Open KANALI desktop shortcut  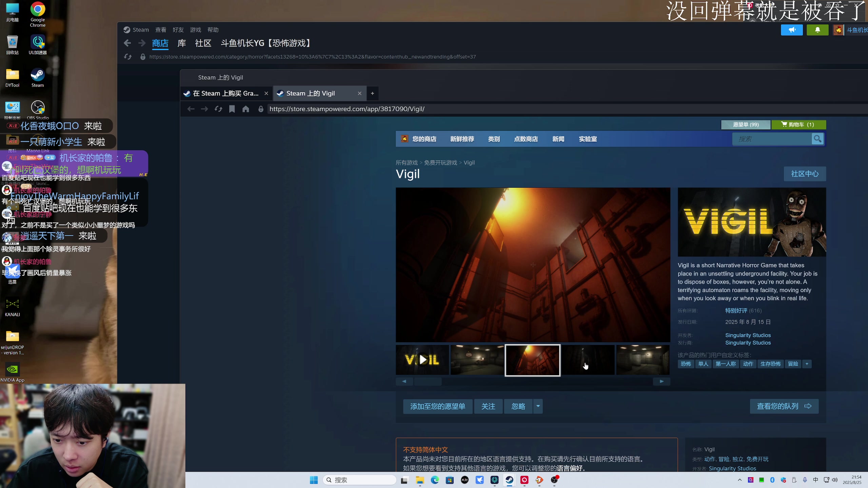pyautogui.click(x=12, y=307)
